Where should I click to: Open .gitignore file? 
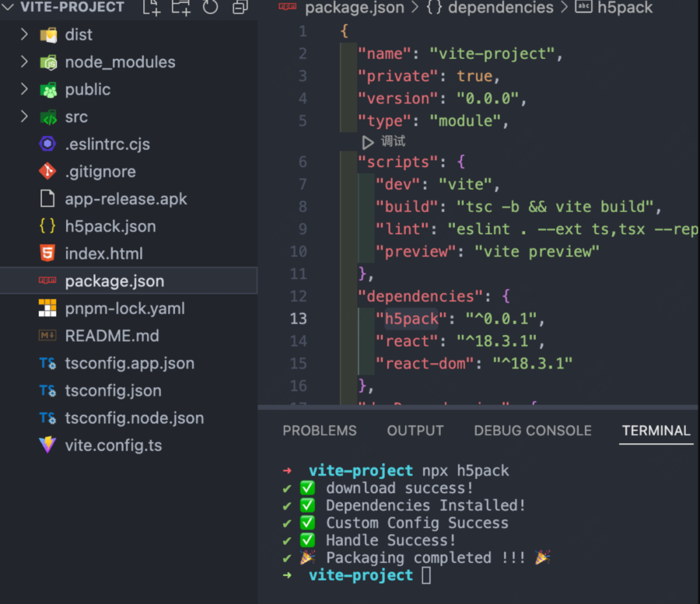click(100, 172)
